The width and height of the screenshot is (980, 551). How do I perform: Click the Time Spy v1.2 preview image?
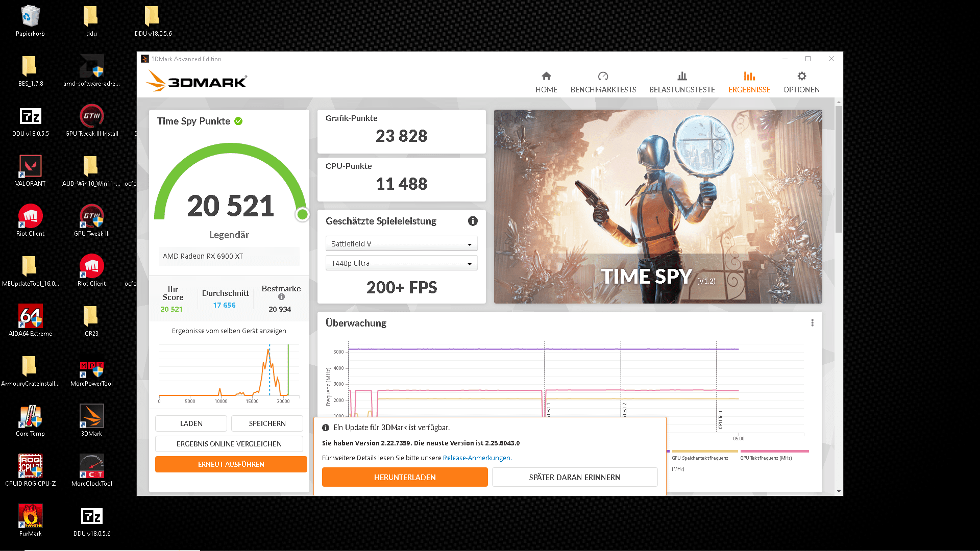pos(658,207)
